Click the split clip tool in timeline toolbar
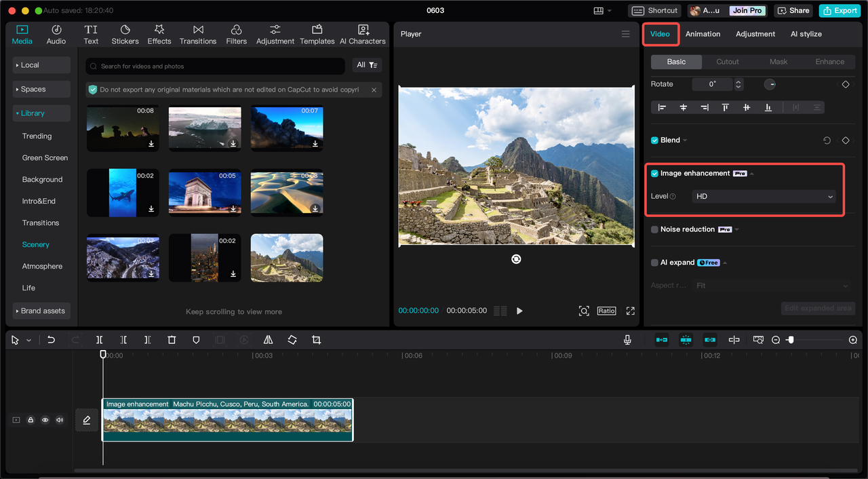This screenshot has width=868, height=479. tap(99, 340)
